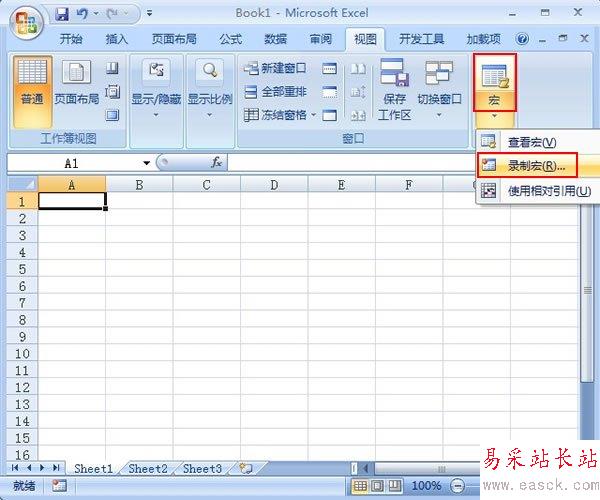Toggle synchronous scrolling icon
600x500 pixels.
point(358,92)
